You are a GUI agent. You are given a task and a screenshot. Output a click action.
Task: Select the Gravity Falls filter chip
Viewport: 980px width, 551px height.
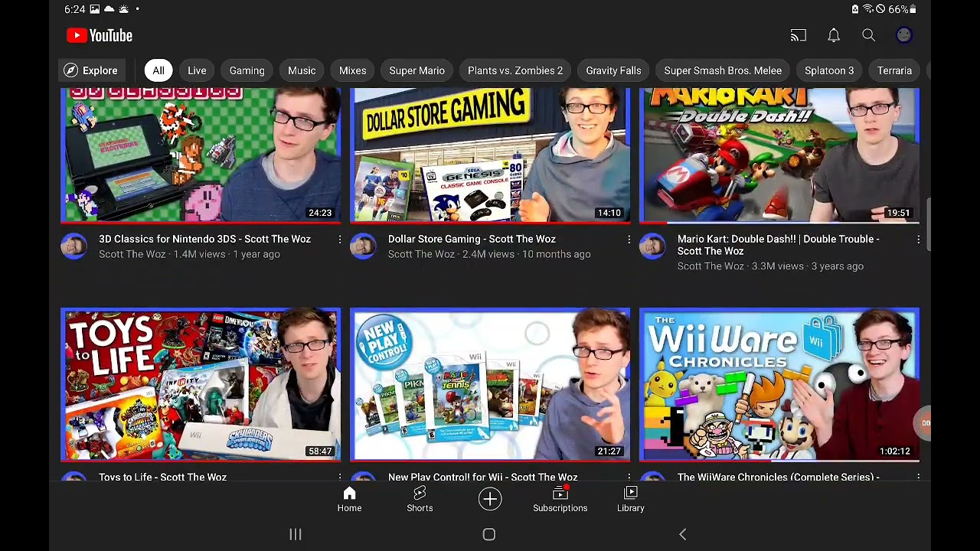coord(613,70)
